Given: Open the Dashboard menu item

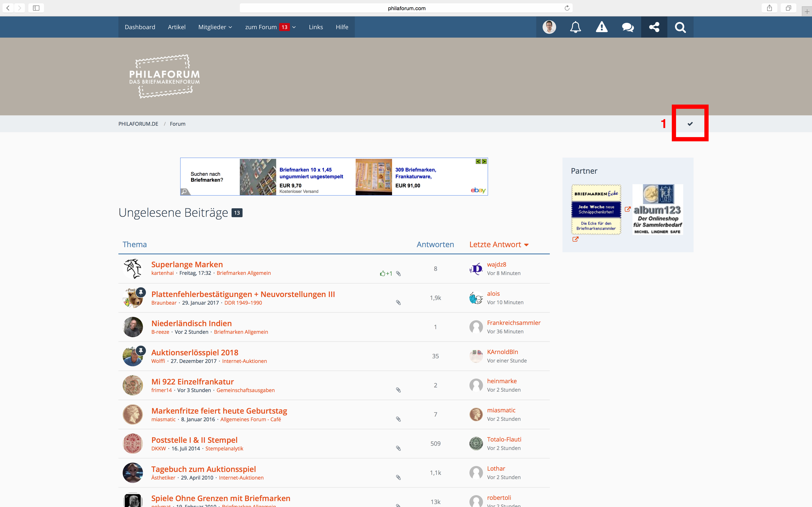Looking at the screenshot, I should tap(140, 27).
